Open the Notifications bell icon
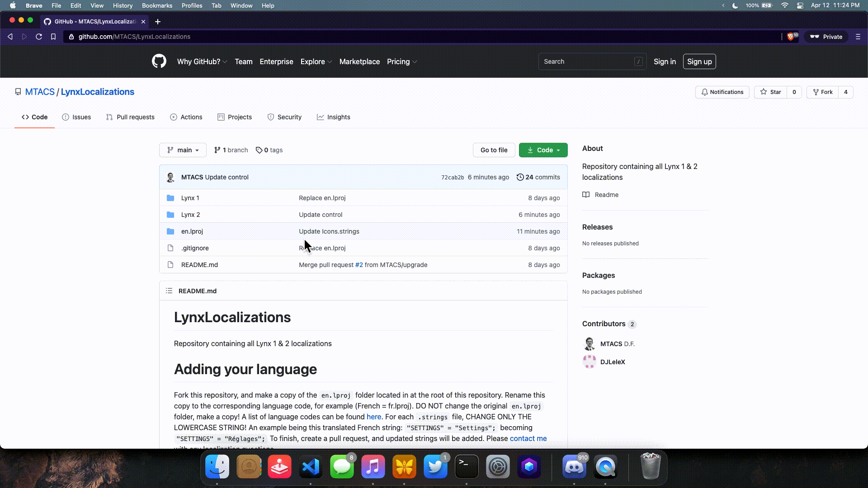The image size is (868, 488). coord(706,92)
